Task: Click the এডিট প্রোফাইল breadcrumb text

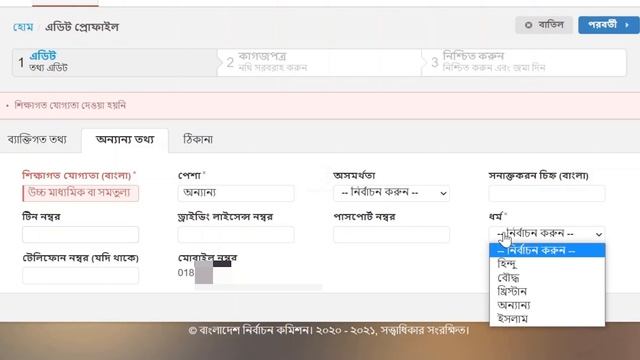Action: click(x=82, y=27)
